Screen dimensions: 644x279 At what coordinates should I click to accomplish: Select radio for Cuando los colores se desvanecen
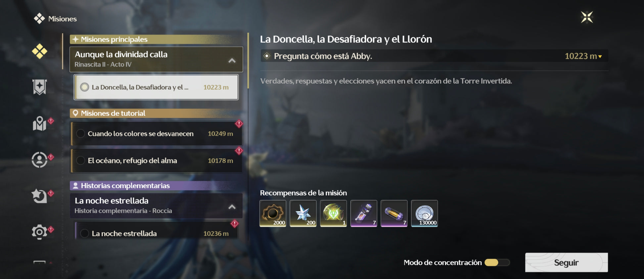[80, 134]
